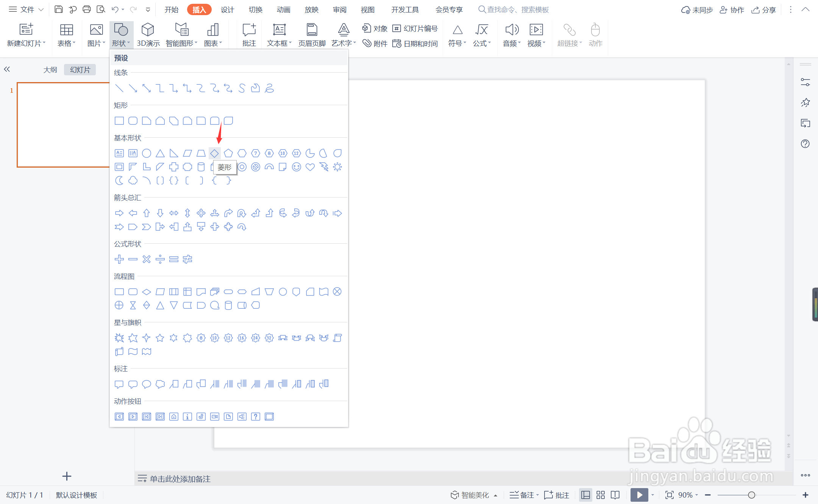Screen dimensions: 818x504
Task: Click the 3D演示 icon
Action: coord(148,35)
